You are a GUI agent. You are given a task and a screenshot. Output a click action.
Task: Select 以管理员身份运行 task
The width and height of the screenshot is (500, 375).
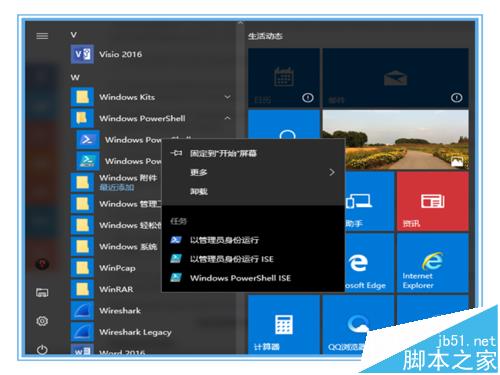(x=253, y=240)
